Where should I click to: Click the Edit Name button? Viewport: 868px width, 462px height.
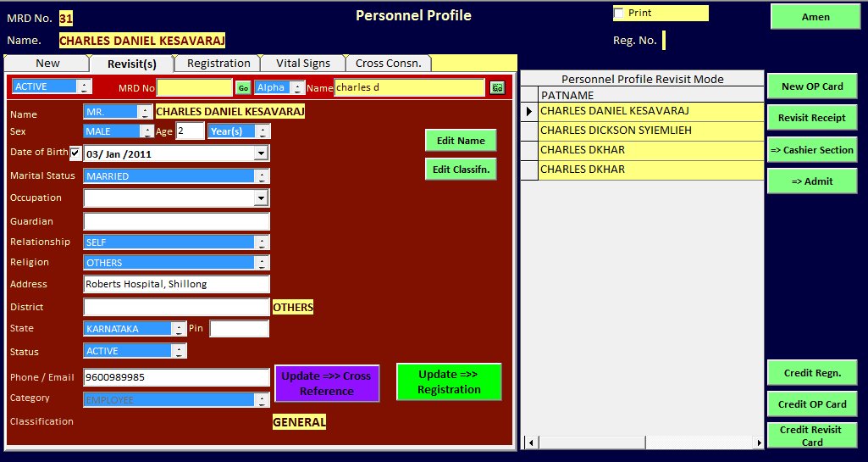[461, 141]
